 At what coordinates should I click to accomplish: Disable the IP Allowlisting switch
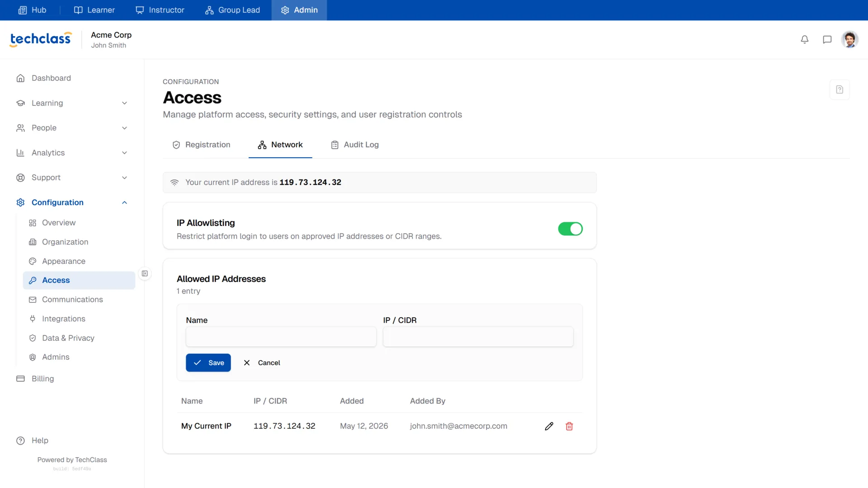[x=570, y=229]
